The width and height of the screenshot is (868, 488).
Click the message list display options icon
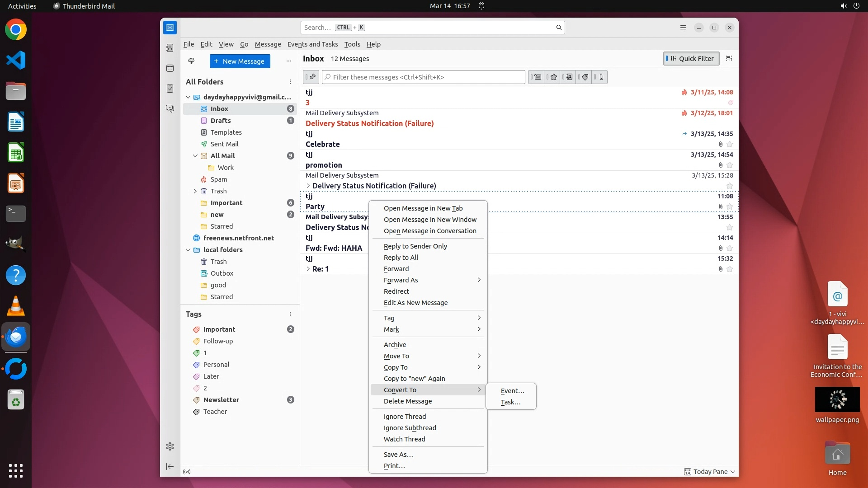pos(729,58)
